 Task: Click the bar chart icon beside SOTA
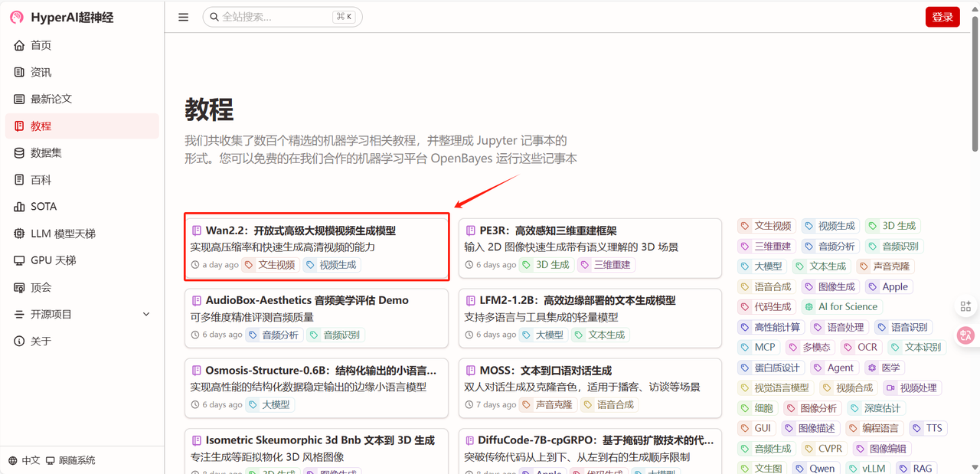click(19, 207)
